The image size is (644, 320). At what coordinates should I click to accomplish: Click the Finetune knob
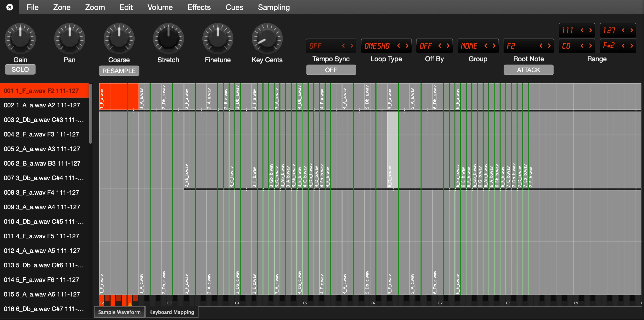click(x=218, y=39)
